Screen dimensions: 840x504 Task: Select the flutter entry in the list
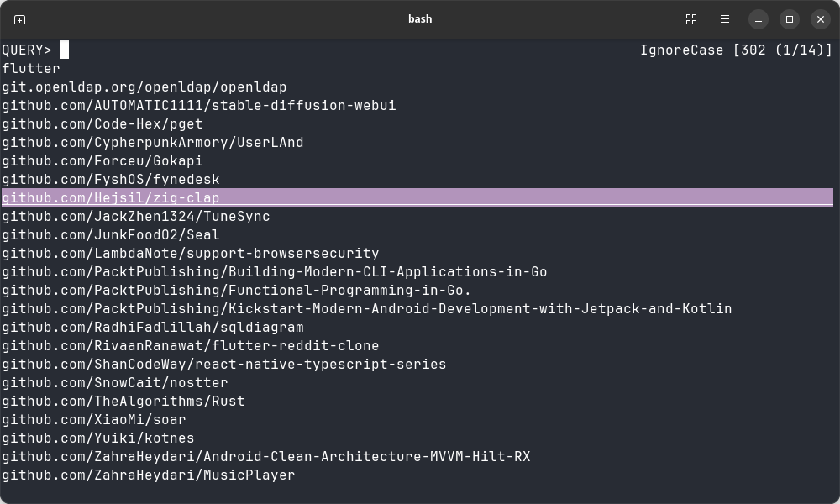click(31, 69)
